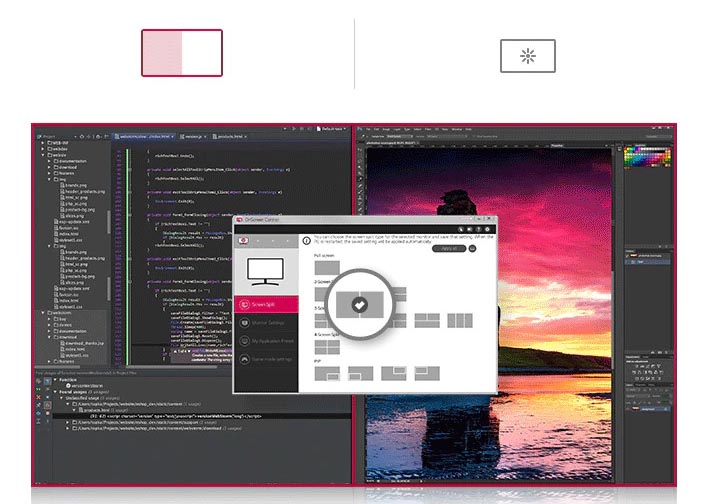Click the My Application Preset icon
The image size is (713, 504).
pos(244,341)
